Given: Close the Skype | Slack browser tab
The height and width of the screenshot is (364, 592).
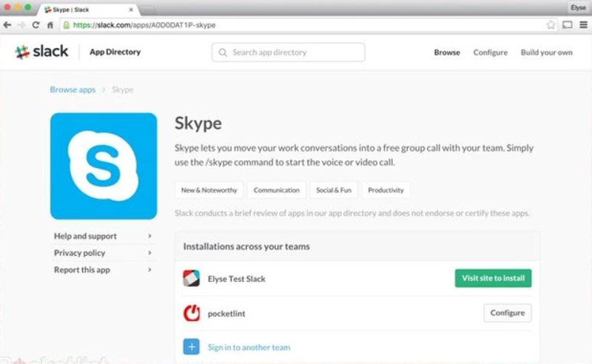Looking at the screenshot, I should tap(131, 10).
